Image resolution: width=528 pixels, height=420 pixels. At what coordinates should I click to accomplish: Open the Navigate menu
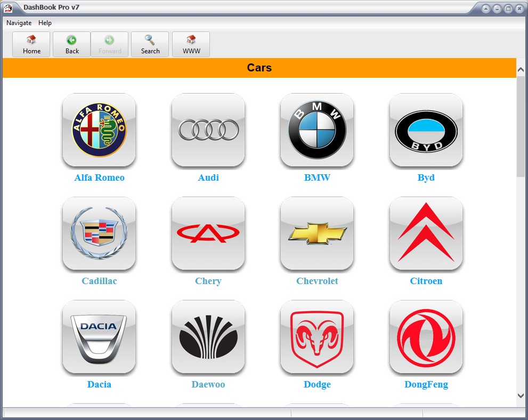pyautogui.click(x=19, y=23)
